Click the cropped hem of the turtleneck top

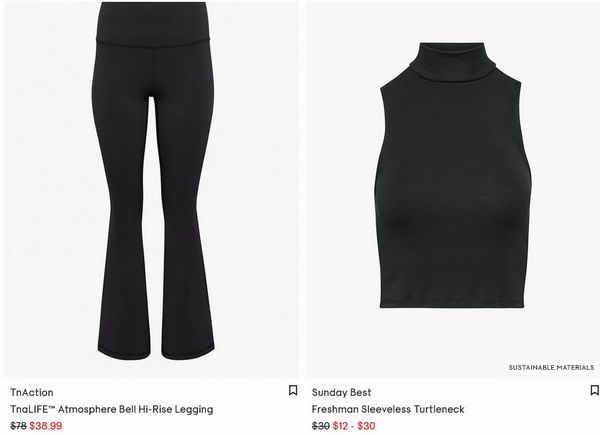(452, 302)
